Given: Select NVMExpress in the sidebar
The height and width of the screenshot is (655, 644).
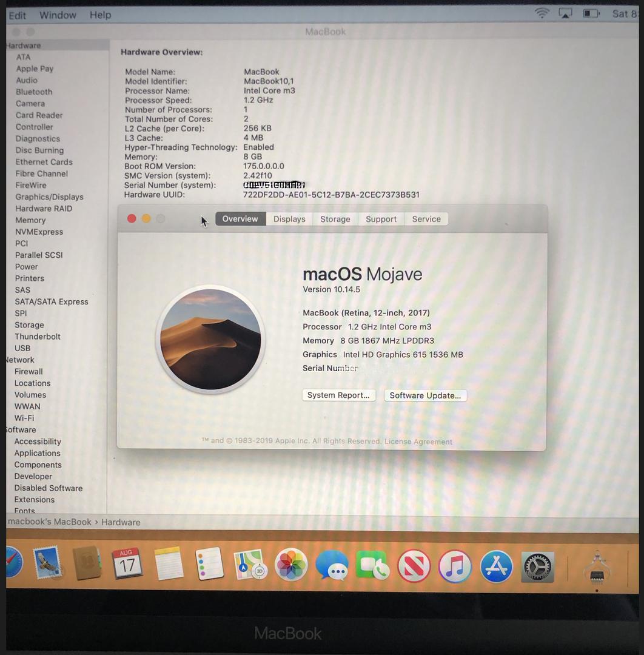Looking at the screenshot, I should [39, 232].
